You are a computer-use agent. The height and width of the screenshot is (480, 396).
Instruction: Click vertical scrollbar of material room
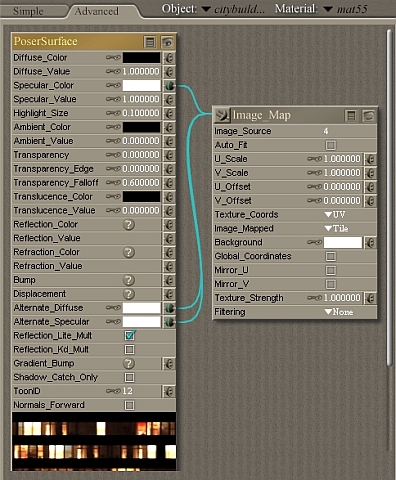point(389,197)
